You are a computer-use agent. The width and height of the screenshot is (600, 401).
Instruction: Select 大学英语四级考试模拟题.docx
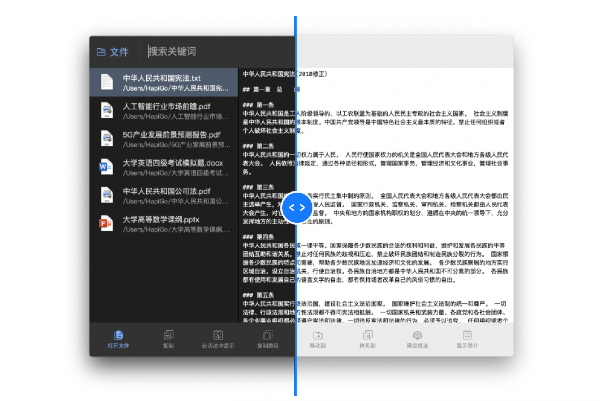coord(164,167)
